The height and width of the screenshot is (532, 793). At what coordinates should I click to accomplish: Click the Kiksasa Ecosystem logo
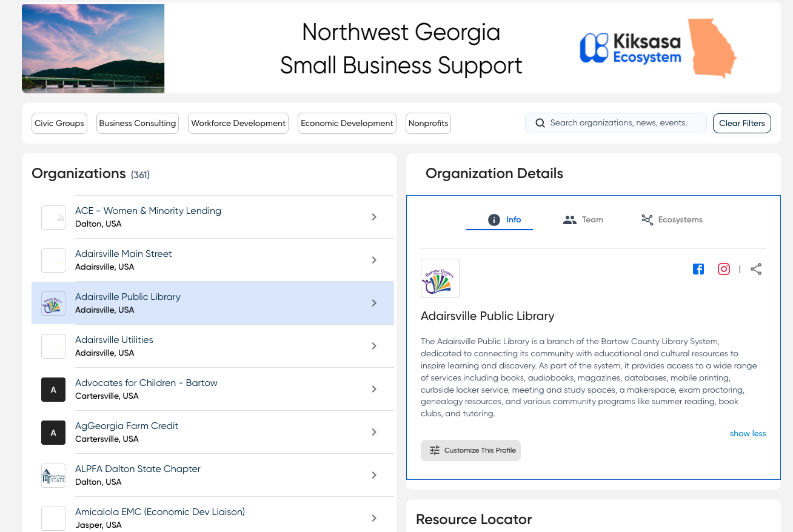(x=631, y=48)
